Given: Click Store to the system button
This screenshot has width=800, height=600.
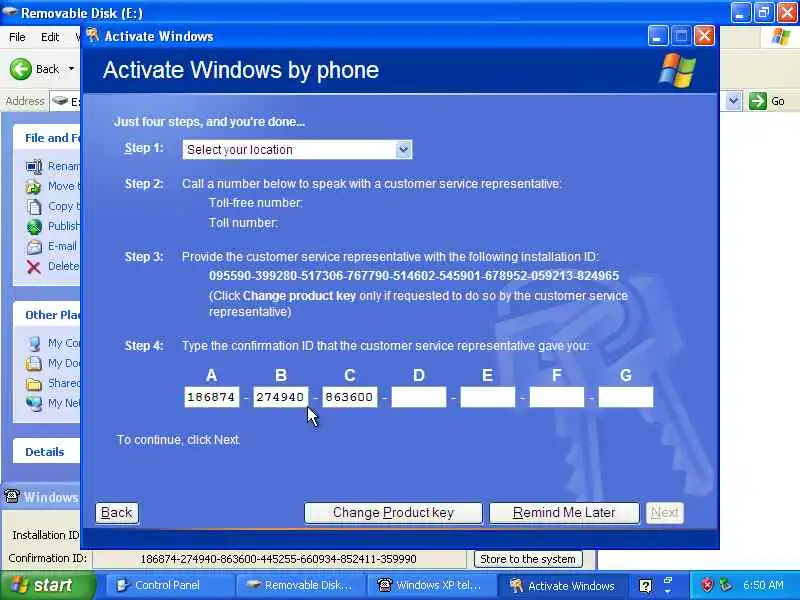Looking at the screenshot, I should [528, 559].
